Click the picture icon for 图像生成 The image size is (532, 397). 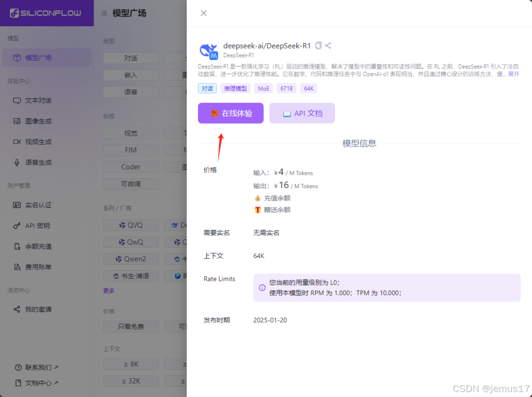(x=17, y=121)
